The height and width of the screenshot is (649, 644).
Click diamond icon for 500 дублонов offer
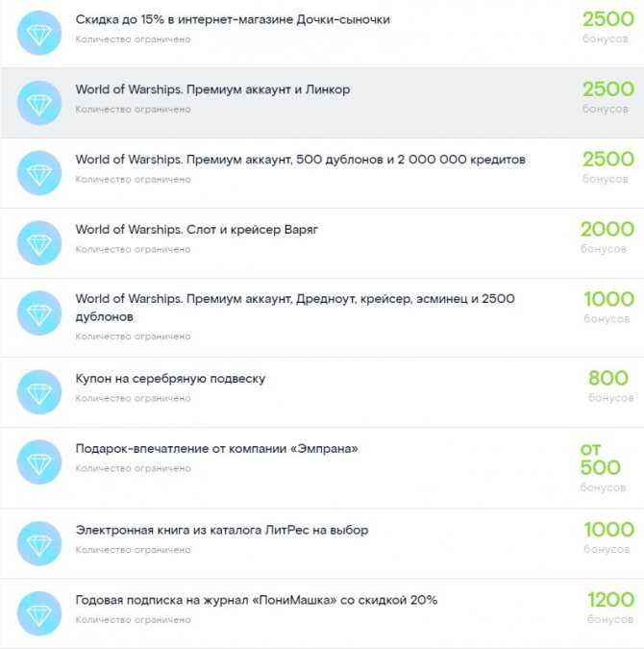click(x=39, y=173)
